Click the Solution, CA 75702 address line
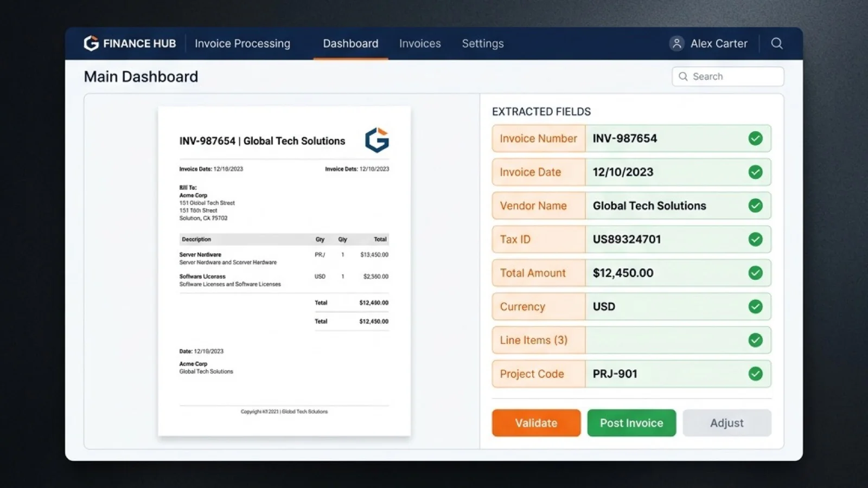This screenshot has width=868, height=488. coord(203,218)
